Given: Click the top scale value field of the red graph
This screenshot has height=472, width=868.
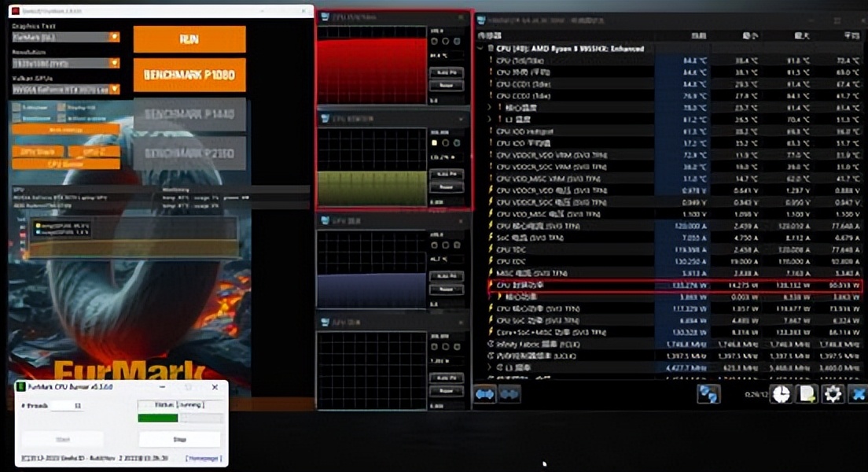Looking at the screenshot, I should pyautogui.click(x=446, y=31).
